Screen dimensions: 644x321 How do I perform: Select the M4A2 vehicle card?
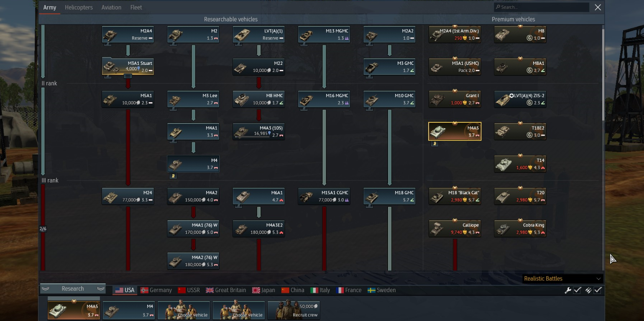pos(193,196)
